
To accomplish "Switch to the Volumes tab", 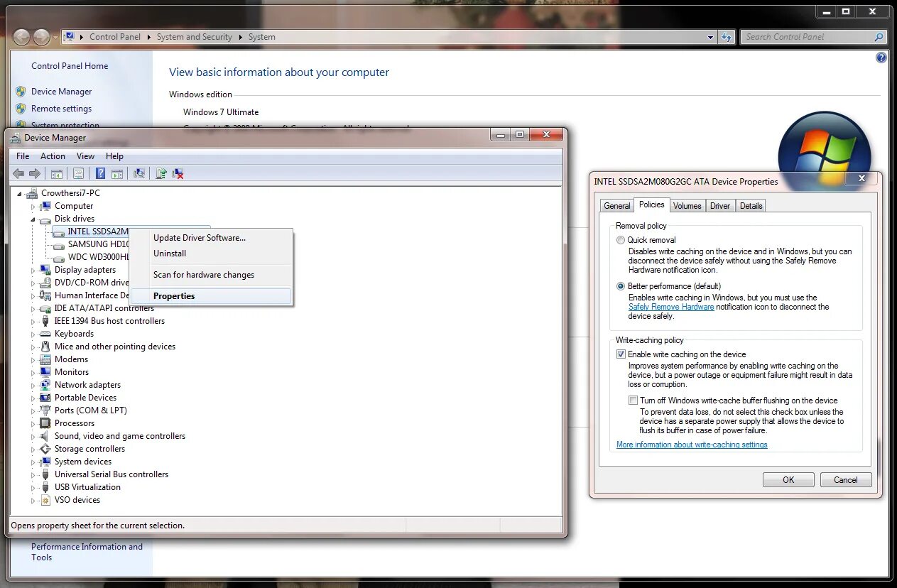I will click(686, 205).
